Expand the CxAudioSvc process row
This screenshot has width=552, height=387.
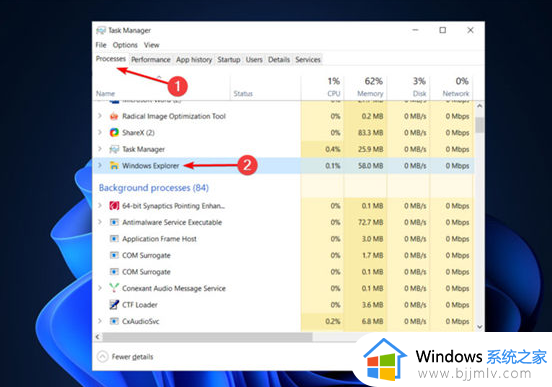pos(100,321)
